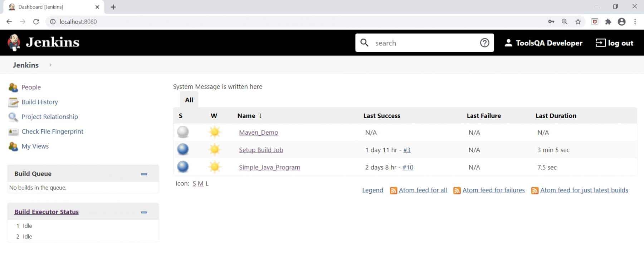Open Atom feed for all
644x263 pixels.
click(x=423, y=190)
